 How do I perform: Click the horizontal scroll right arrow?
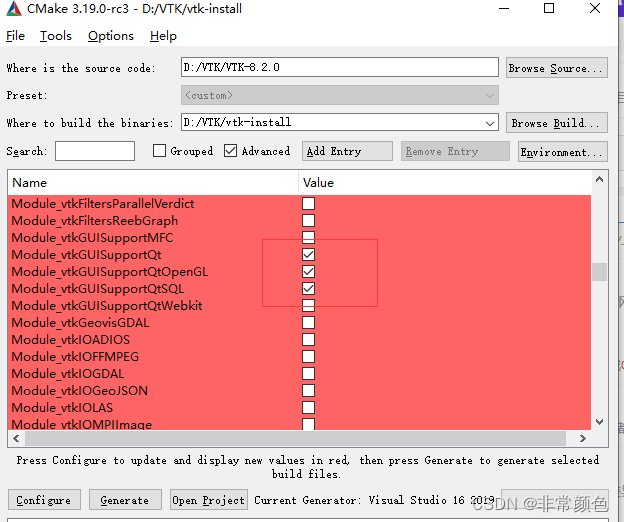coord(583,438)
